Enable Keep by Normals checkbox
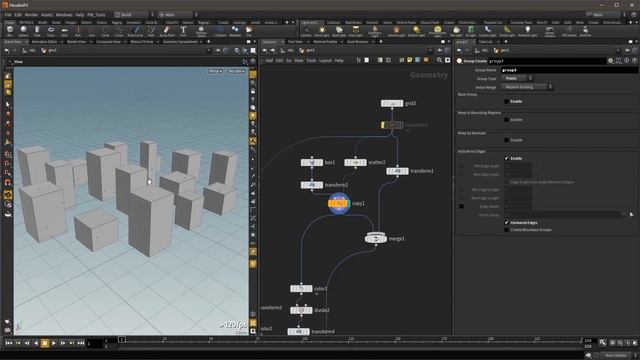 507,140
